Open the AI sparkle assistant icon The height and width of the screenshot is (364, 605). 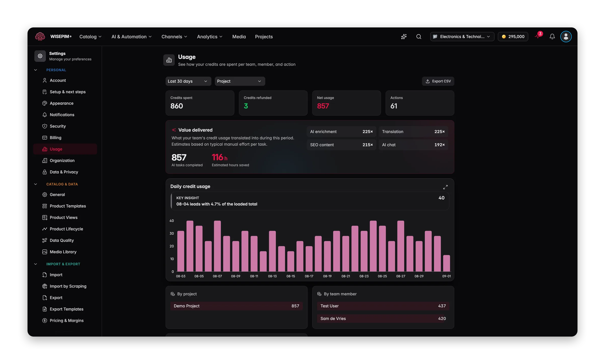click(404, 37)
